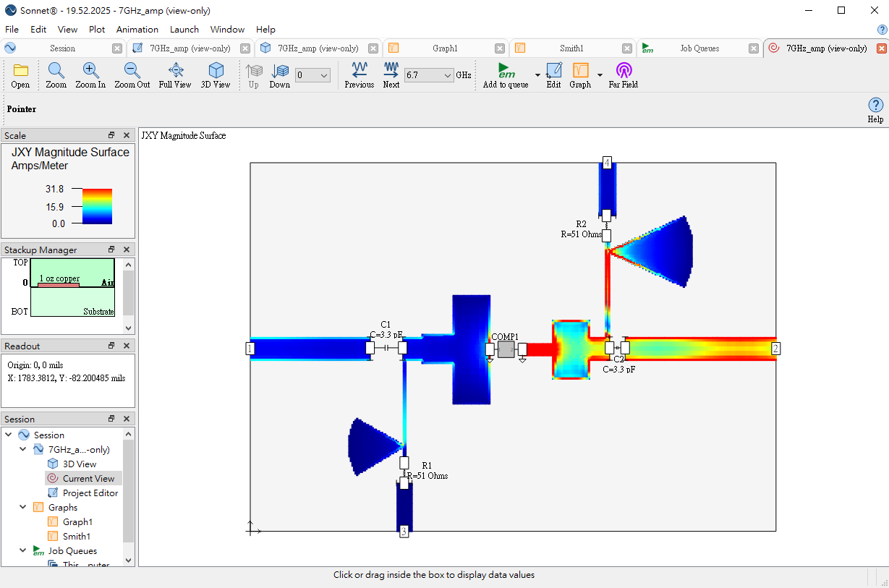This screenshot has width=889, height=588.
Task: Select Project Editor in the Session tree
Action: (x=90, y=493)
